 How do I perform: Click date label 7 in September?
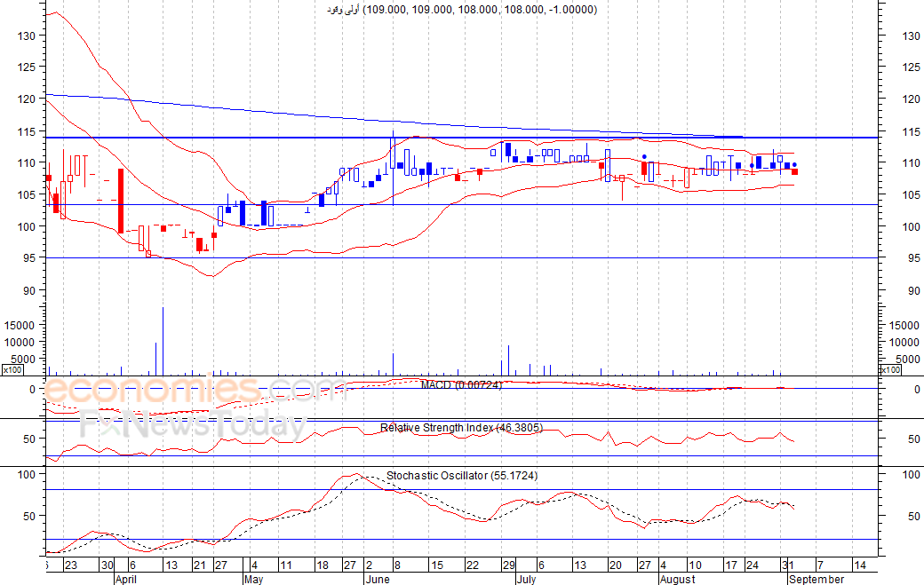(x=820, y=565)
